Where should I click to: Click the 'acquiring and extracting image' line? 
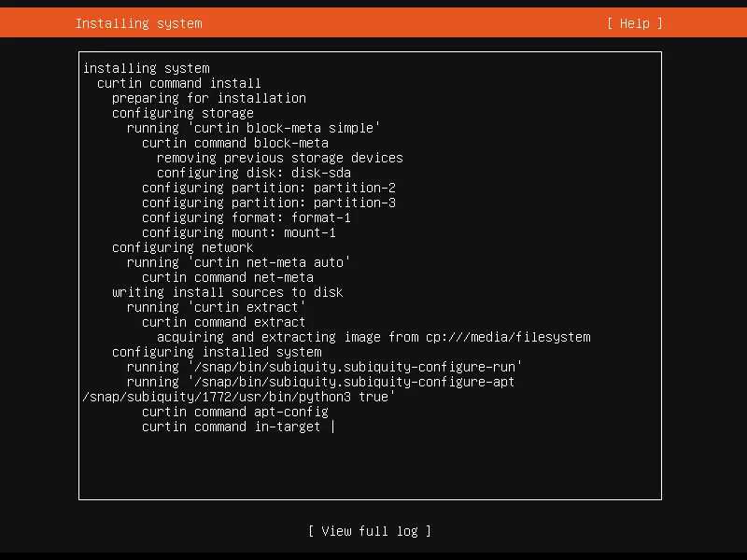pos(373,337)
